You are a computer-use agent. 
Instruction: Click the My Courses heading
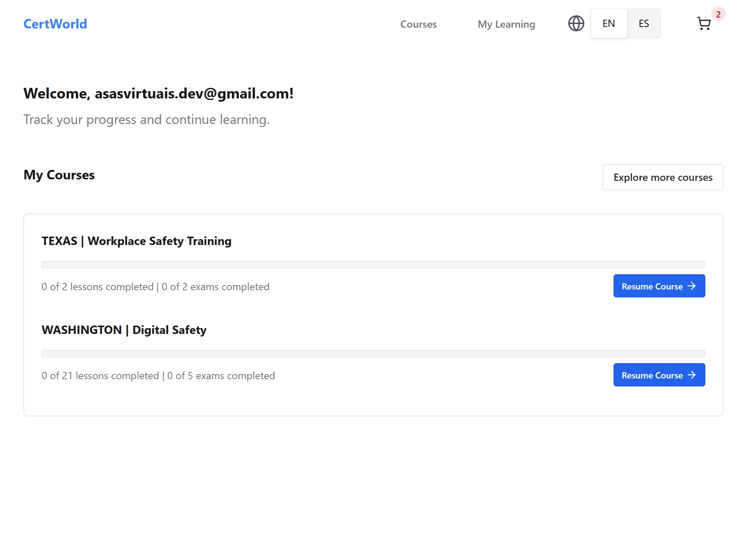pos(59,175)
